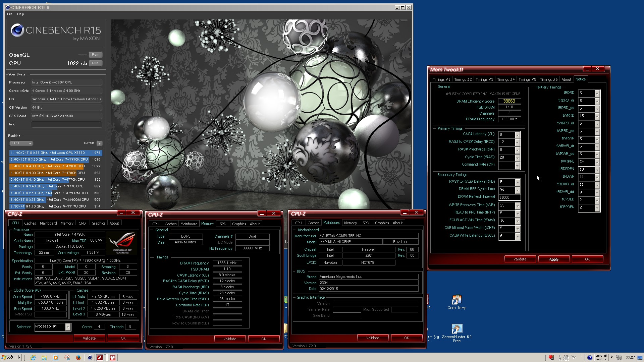Open the Windows Explorer folder taskbar icon
Viewport: 644px width, 362px height.
tap(44, 358)
